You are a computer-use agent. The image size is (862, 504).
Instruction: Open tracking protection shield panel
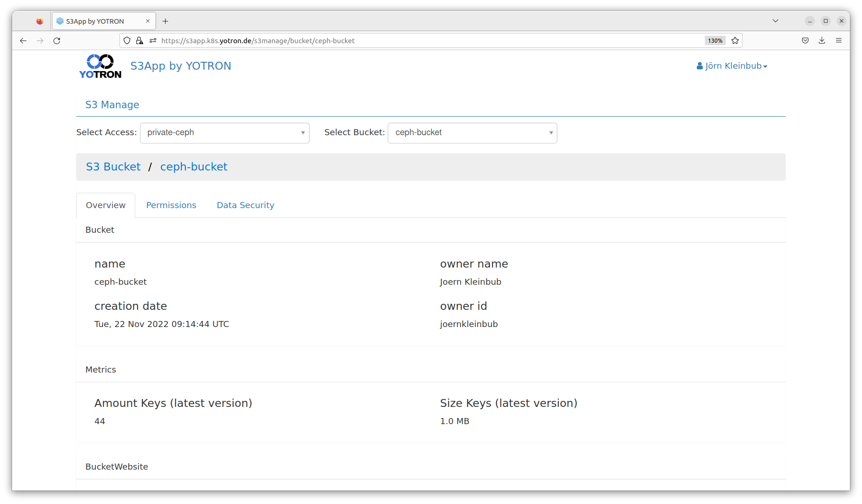[x=127, y=41]
